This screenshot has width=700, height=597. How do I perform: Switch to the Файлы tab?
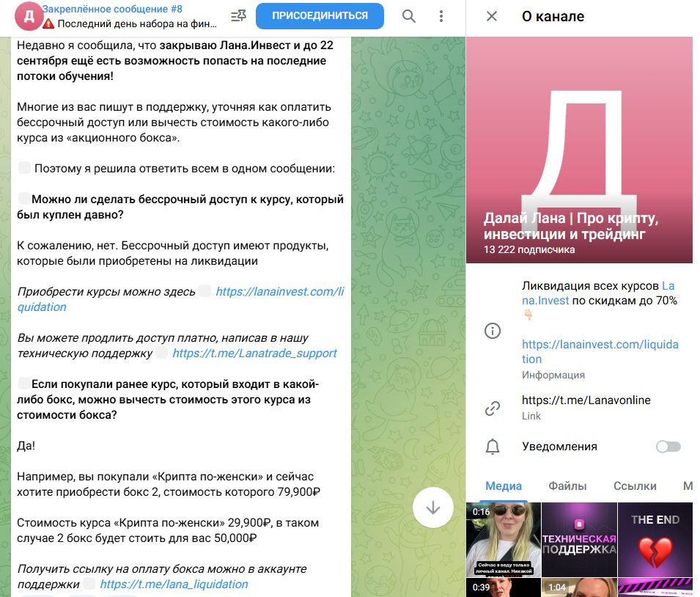coord(567,486)
